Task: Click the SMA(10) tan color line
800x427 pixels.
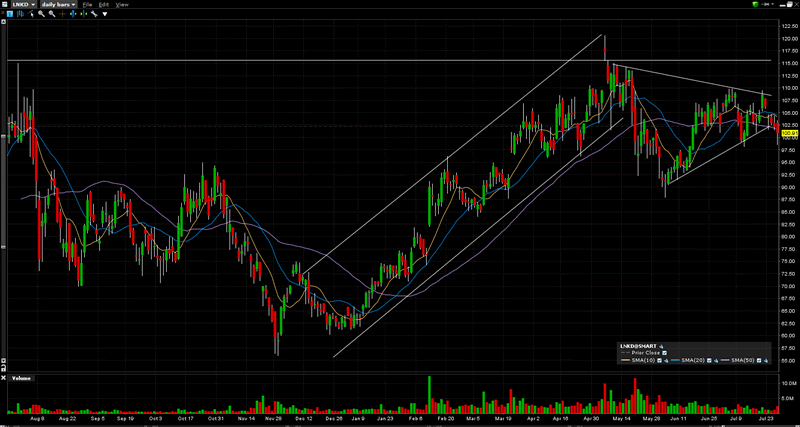Action: click(626, 360)
